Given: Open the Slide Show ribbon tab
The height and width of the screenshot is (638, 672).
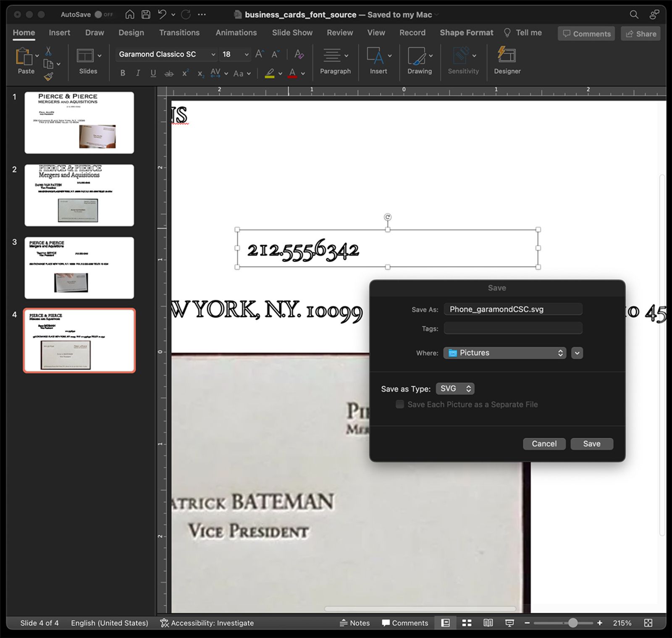Looking at the screenshot, I should [x=292, y=32].
